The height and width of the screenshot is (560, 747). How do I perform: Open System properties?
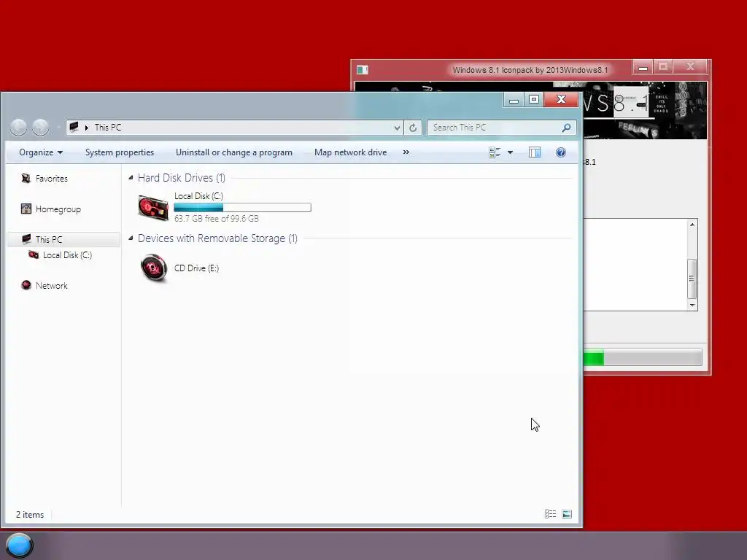coord(120,152)
